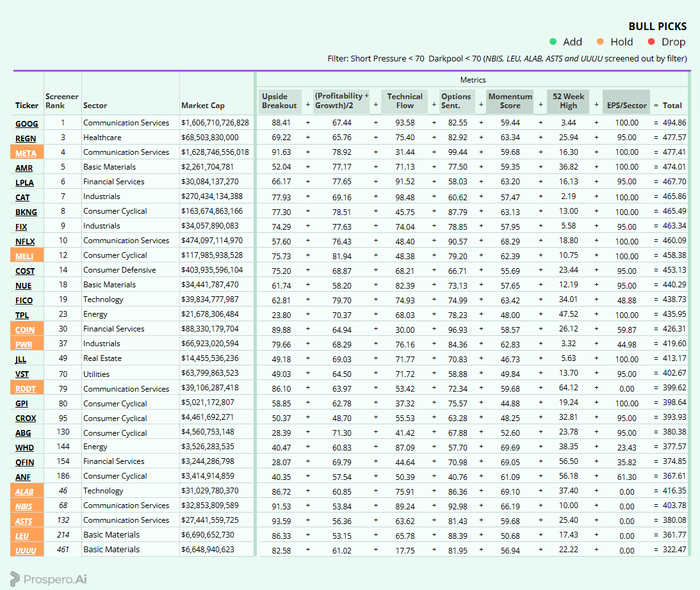
Task: Click ASTS Upside Breakout value 93.59
Action: click(281, 521)
